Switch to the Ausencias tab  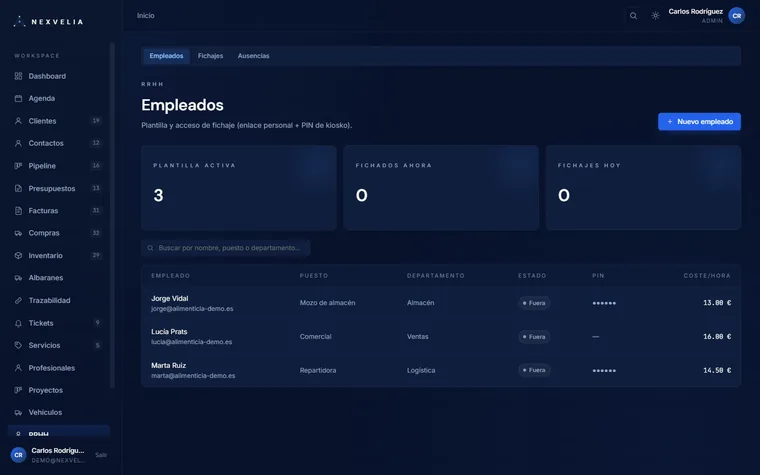click(x=253, y=56)
